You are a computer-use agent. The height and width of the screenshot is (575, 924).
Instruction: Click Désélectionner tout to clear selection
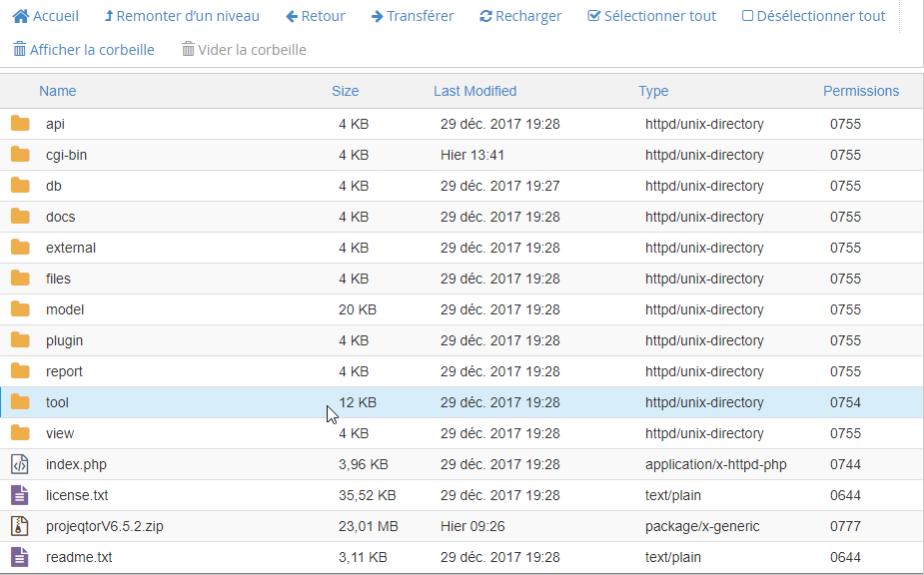coord(813,16)
